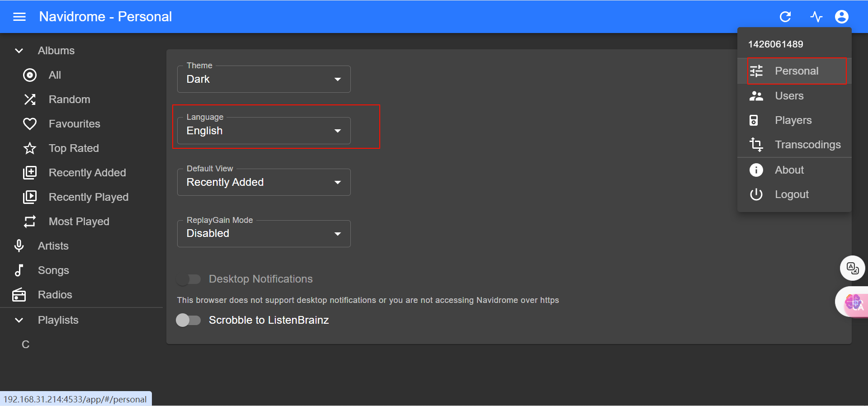Open Recently Added albums view
The height and width of the screenshot is (406, 868).
coord(81,173)
